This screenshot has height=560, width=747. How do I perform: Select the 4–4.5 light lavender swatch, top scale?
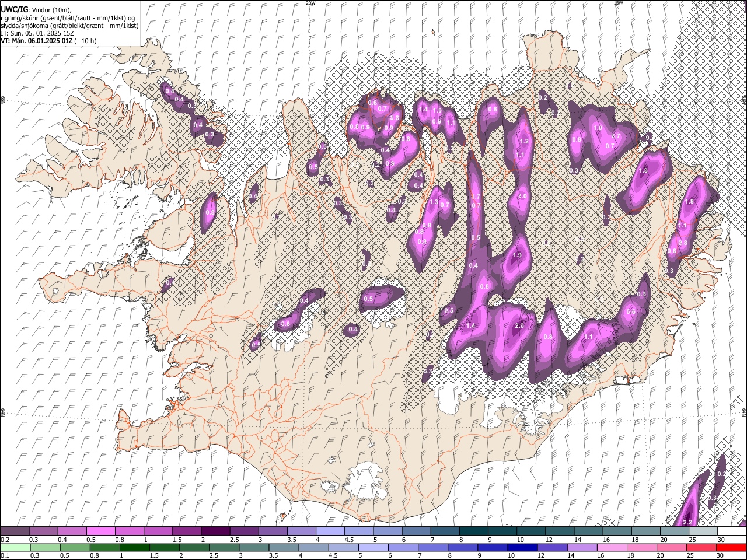[x=330, y=531]
